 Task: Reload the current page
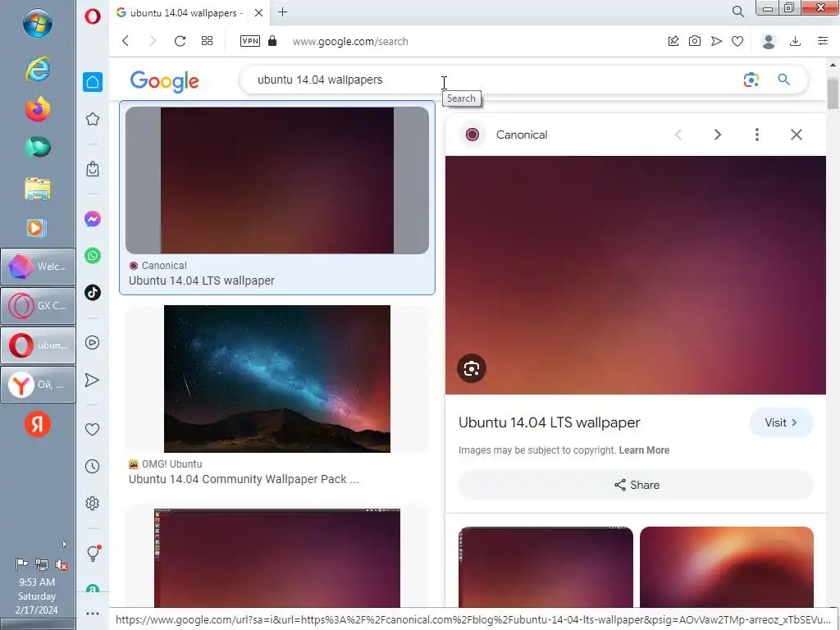[180, 41]
